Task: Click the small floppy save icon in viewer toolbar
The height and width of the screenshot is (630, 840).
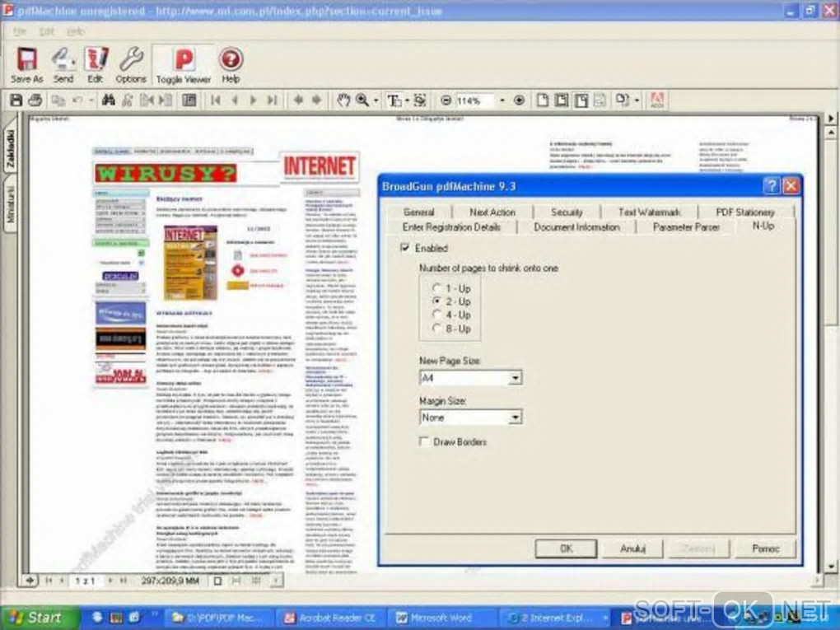Action: [16, 100]
